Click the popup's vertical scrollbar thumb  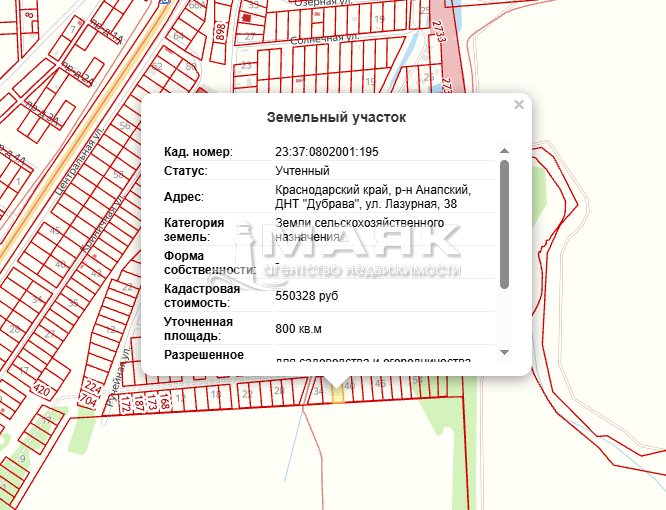click(x=504, y=223)
